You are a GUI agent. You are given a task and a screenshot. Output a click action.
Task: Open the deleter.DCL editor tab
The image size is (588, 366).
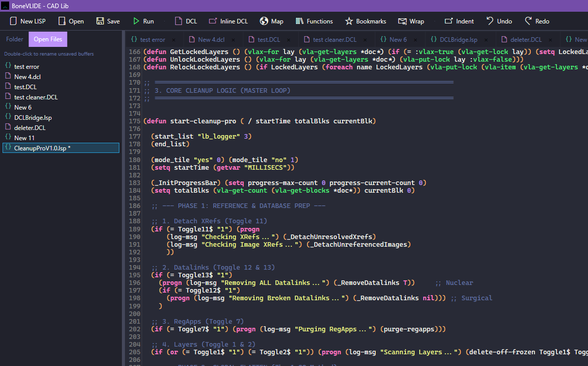pyautogui.click(x=526, y=40)
